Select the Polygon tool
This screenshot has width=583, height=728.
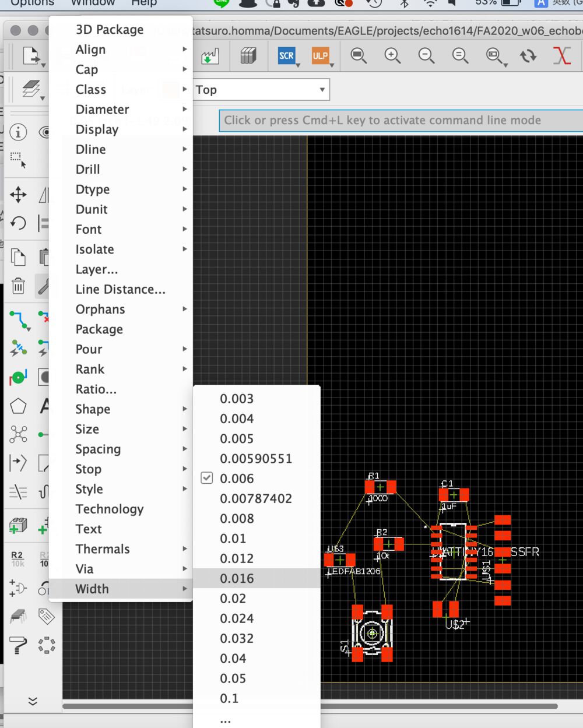(x=18, y=406)
